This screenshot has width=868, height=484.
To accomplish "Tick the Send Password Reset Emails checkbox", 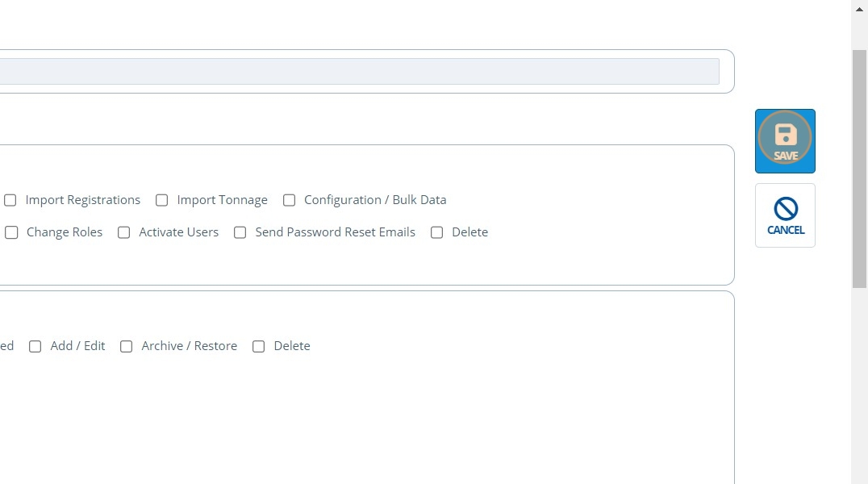I will point(240,232).
